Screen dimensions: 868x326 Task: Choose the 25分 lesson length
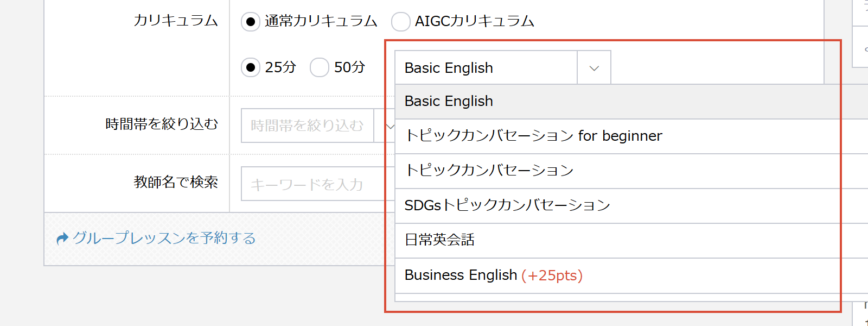coord(250,67)
